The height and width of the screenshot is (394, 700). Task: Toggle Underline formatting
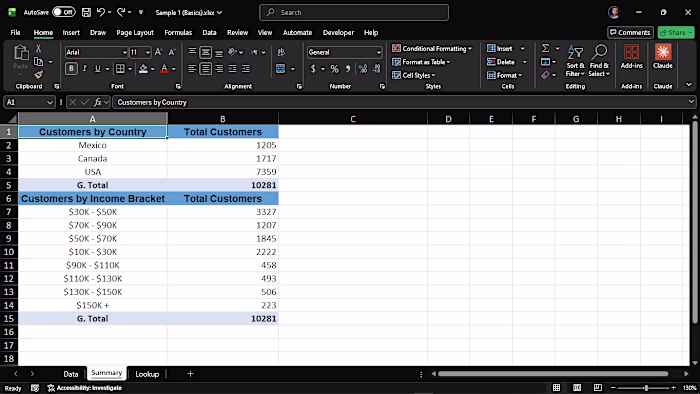coord(97,69)
